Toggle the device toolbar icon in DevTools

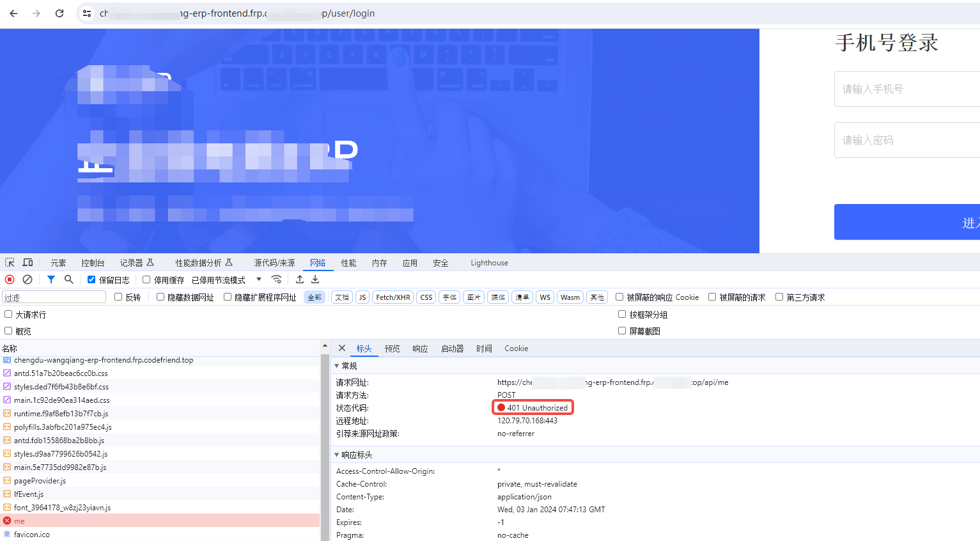pyautogui.click(x=27, y=263)
